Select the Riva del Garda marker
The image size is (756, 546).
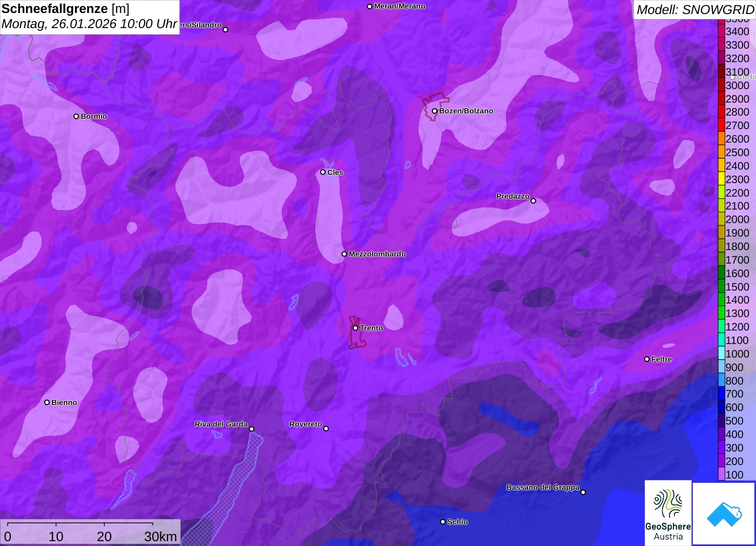click(x=252, y=429)
